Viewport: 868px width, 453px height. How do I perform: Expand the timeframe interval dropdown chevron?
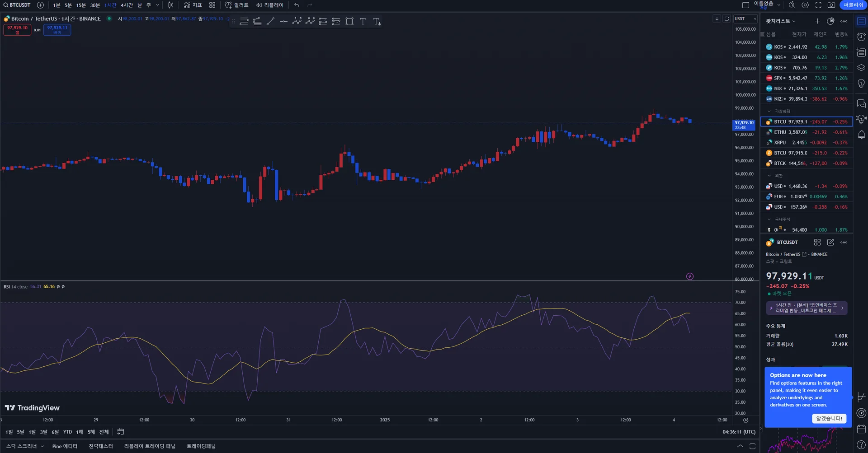157,5
